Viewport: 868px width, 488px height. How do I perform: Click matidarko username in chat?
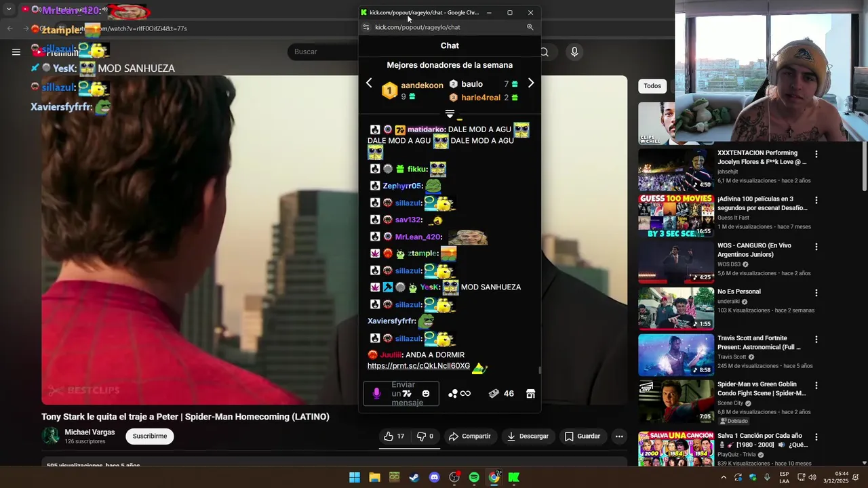click(x=426, y=129)
